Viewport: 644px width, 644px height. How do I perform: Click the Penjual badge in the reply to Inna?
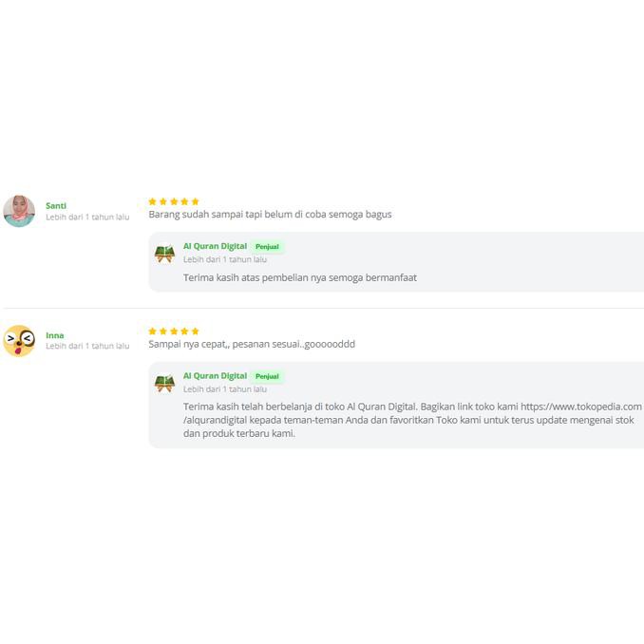click(x=267, y=376)
